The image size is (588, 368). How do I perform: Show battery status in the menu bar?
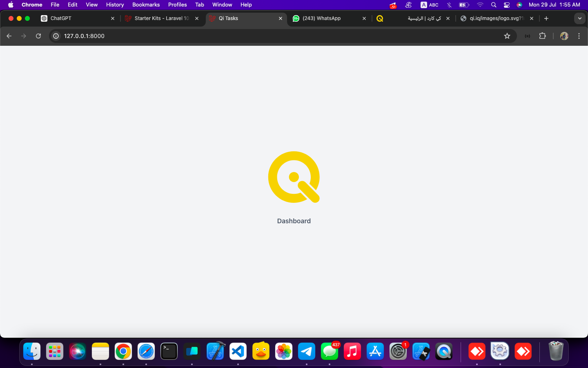tap(464, 5)
